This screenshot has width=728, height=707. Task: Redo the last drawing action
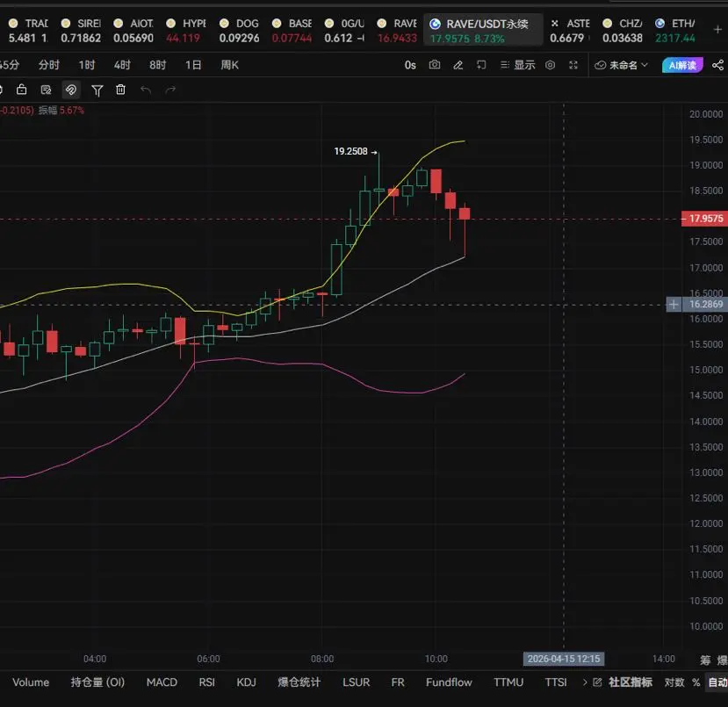(x=171, y=90)
